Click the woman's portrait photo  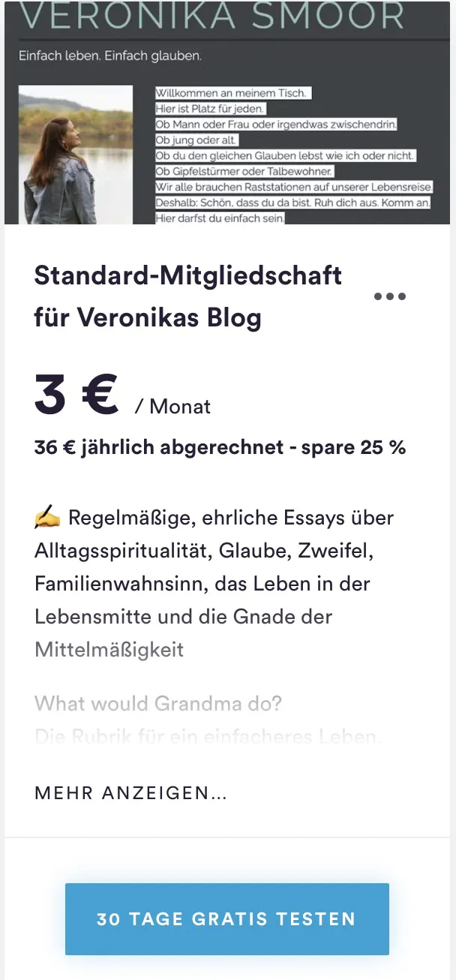75,155
